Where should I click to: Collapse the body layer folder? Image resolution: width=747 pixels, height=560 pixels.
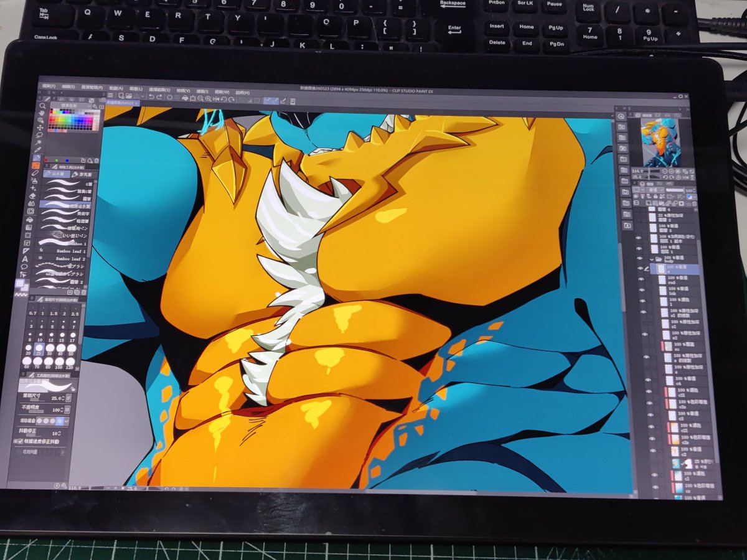pyautogui.click(x=652, y=259)
